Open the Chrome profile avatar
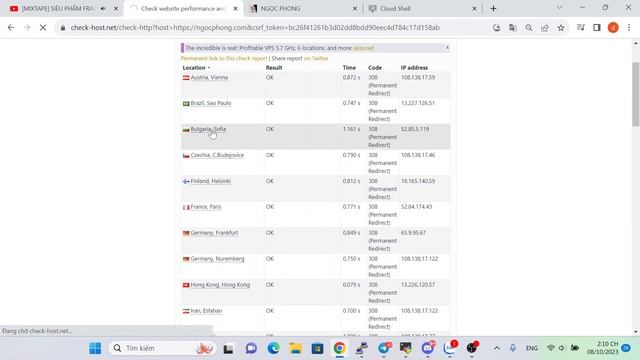The image size is (640, 360). click(x=613, y=28)
